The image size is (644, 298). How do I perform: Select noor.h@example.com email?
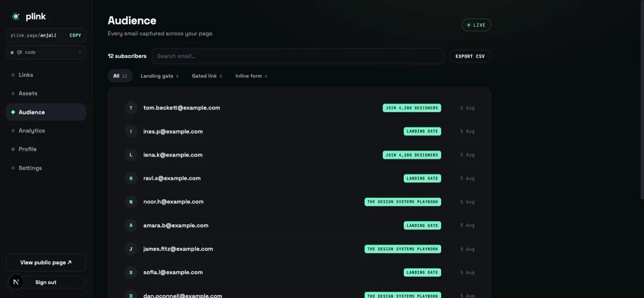173,202
